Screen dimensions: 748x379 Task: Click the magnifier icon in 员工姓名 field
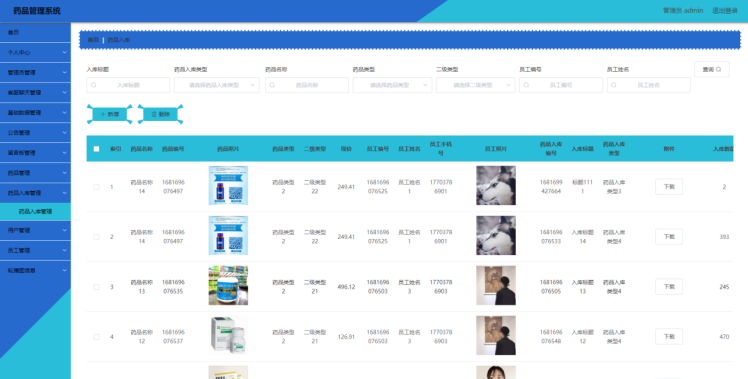pyautogui.click(x=614, y=85)
